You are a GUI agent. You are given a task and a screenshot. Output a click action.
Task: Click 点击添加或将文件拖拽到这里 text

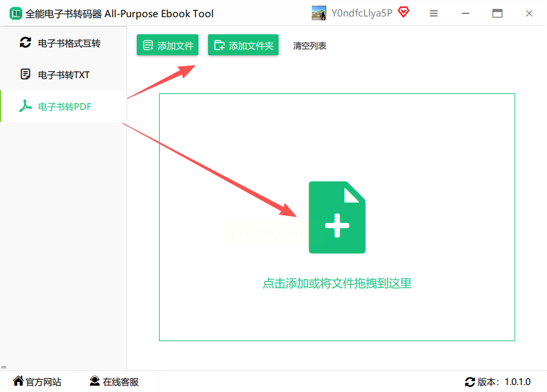tap(337, 283)
